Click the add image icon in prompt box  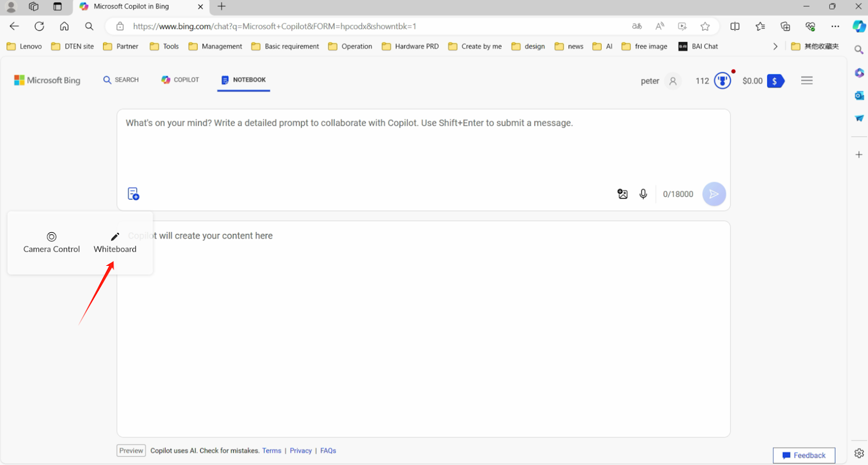click(x=622, y=194)
